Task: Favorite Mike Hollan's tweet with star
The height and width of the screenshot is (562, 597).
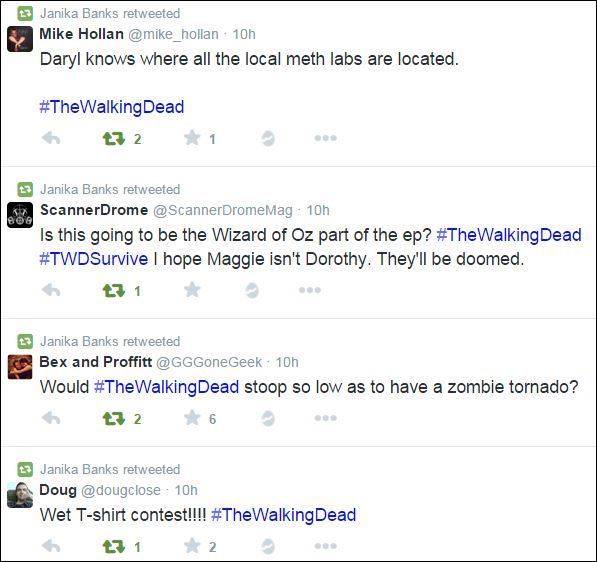Action: click(192, 138)
